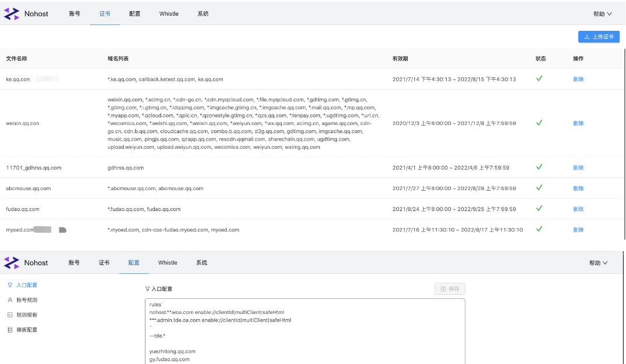
Task: Open the 账号 tab in the lower navigation bar
Action: pyautogui.click(x=74, y=263)
